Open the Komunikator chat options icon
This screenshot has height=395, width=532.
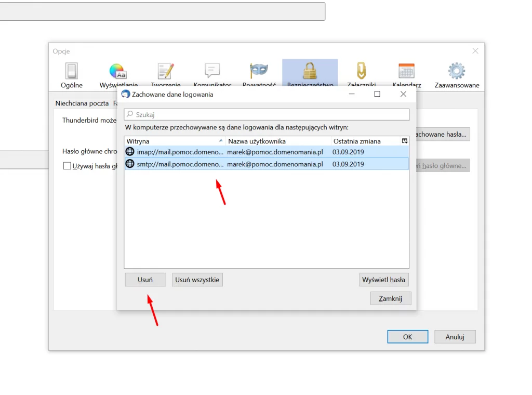pyautogui.click(x=212, y=70)
